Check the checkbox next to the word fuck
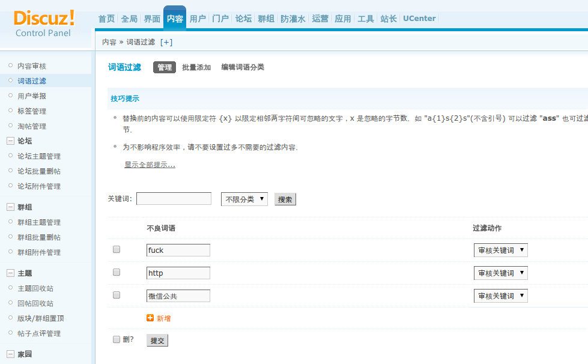This screenshot has width=588, height=364. [116, 249]
